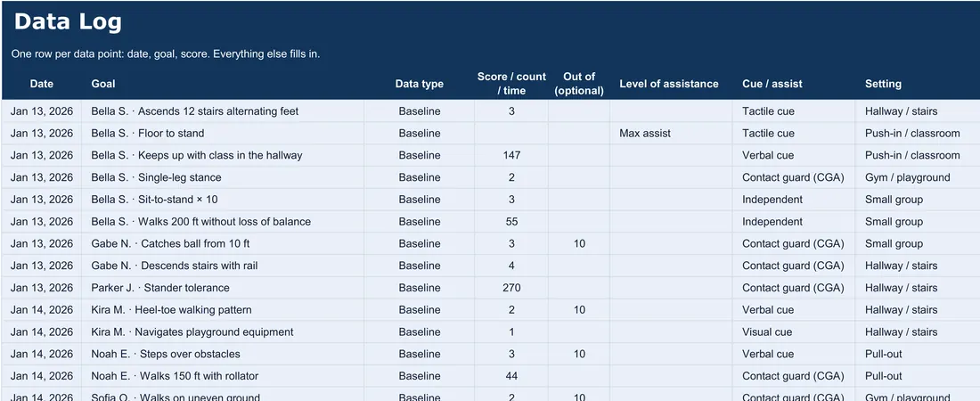This screenshot has height=401, width=980.
Task: Click score value 44
Action: click(x=511, y=376)
